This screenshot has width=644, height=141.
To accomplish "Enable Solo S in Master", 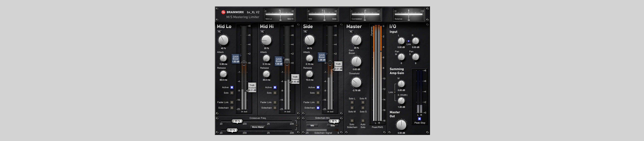I will 363,108.
